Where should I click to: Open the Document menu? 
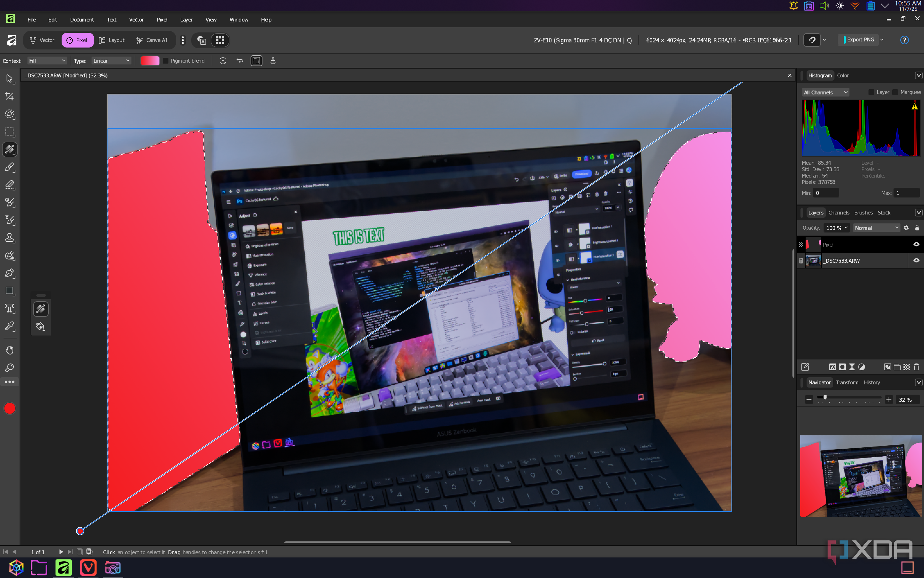pyautogui.click(x=82, y=20)
